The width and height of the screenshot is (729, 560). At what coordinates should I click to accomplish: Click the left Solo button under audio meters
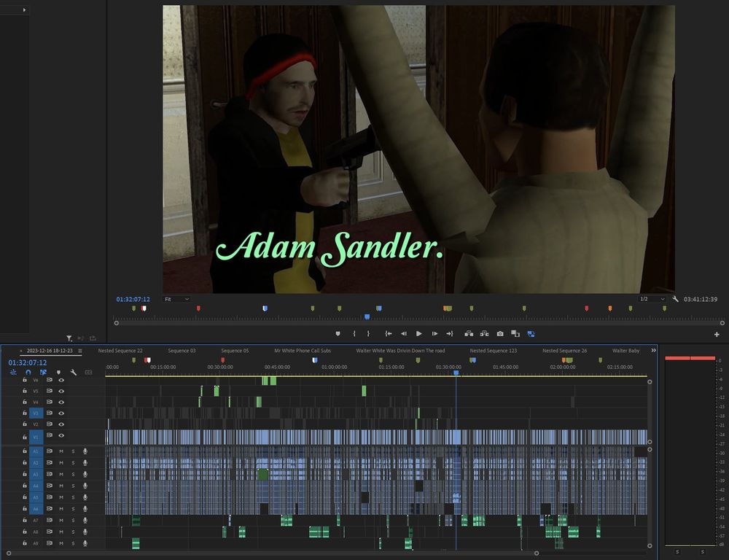coord(677,552)
